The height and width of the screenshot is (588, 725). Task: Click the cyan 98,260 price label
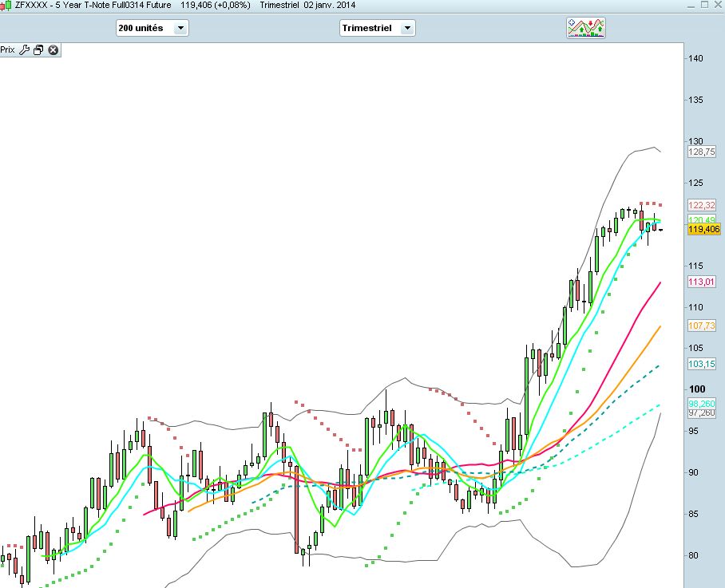pos(701,404)
